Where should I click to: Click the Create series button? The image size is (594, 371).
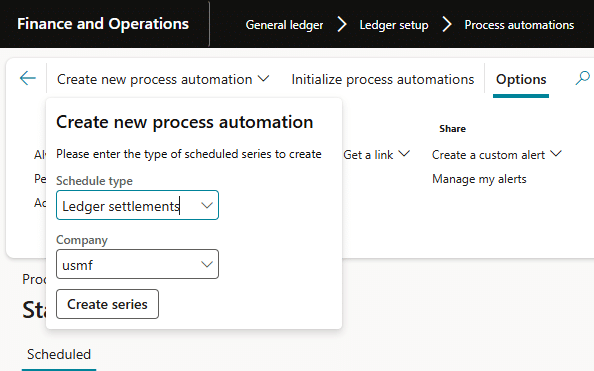tap(108, 304)
